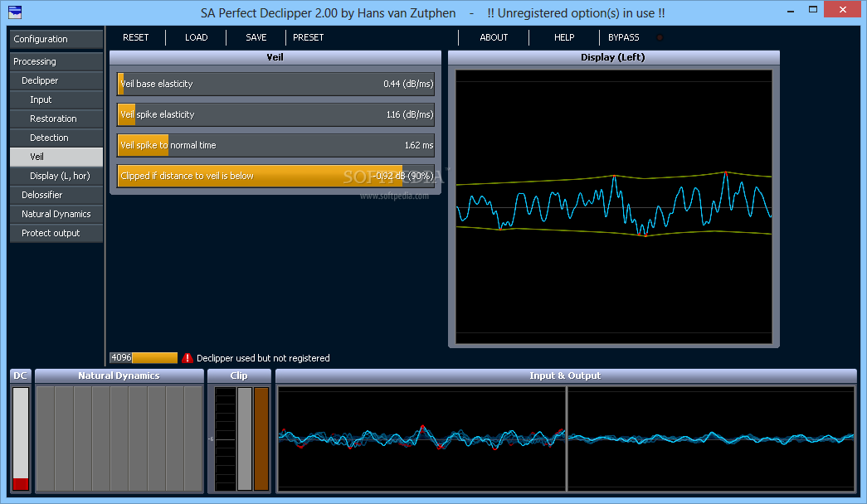The width and height of the screenshot is (867, 504).
Task: Click the 4096 buffer size bar
Action: 144,358
